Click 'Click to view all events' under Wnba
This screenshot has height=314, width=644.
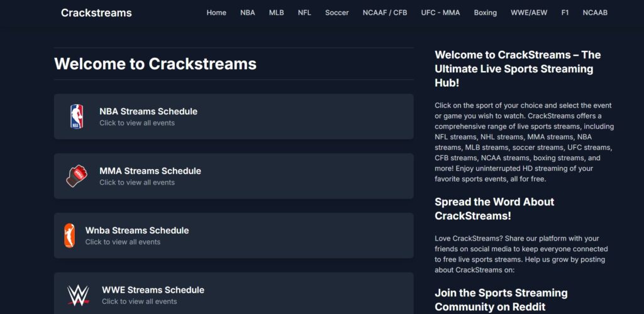click(123, 242)
